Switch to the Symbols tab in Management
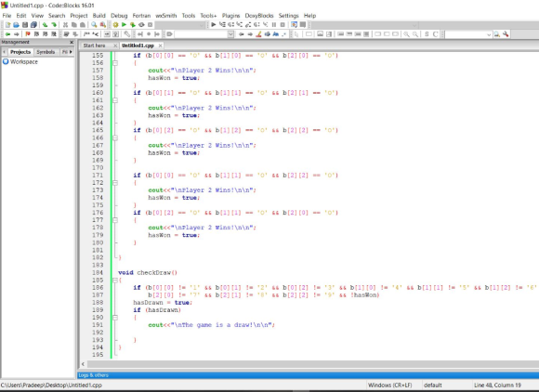Viewport: 539px width, 392px height. (x=46, y=52)
